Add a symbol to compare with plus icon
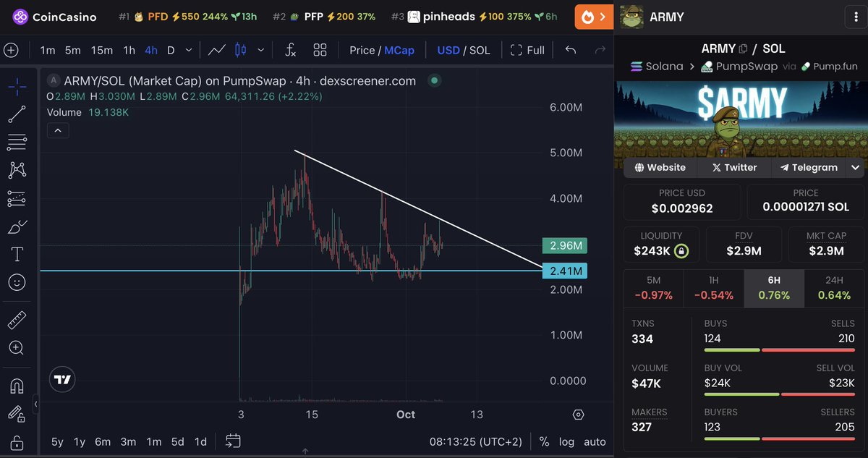 (11, 50)
